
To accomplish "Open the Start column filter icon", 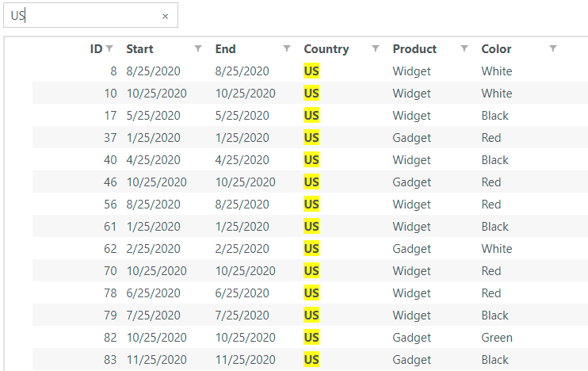I will pyautogui.click(x=198, y=49).
